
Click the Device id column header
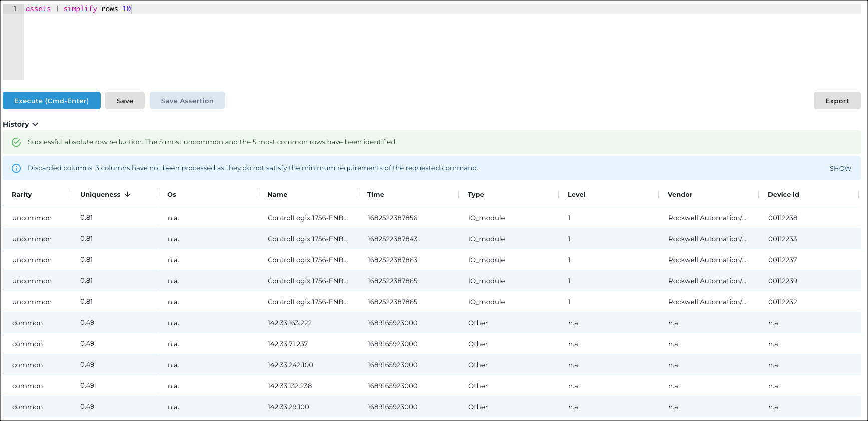pos(783,194)
